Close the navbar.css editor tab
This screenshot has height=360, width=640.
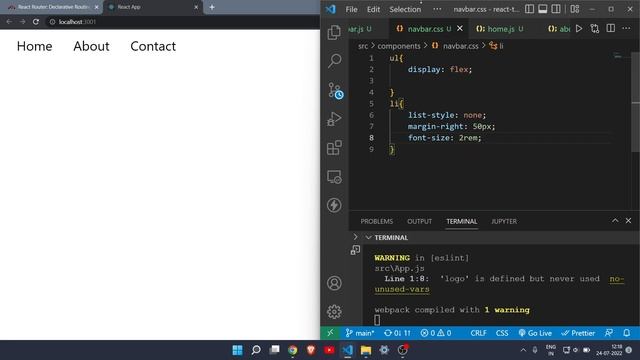460,28
